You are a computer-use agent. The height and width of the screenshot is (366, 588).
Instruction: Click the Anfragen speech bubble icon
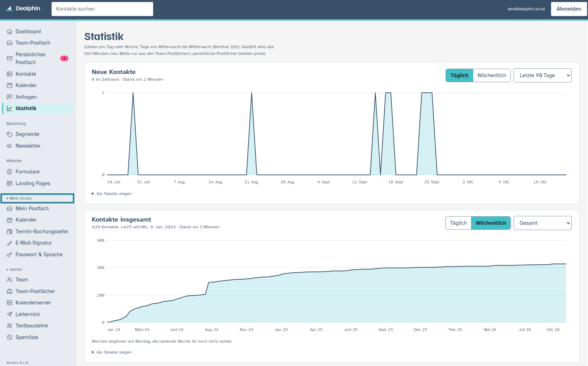(x=10, y=97)
